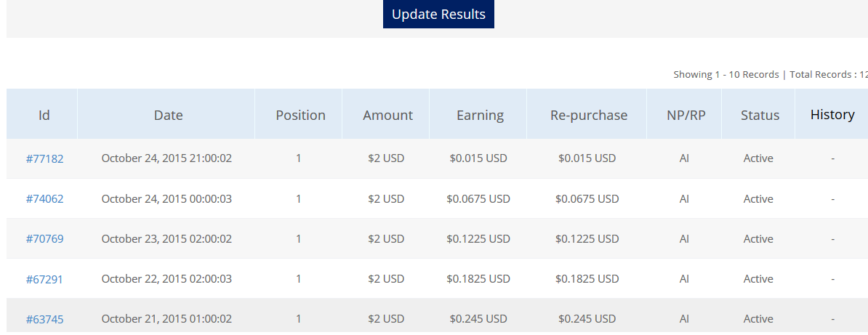Click Active status of record #70769
Image resolution: width=868 pixels, height=335 pixels.
[x=758, y=239]
